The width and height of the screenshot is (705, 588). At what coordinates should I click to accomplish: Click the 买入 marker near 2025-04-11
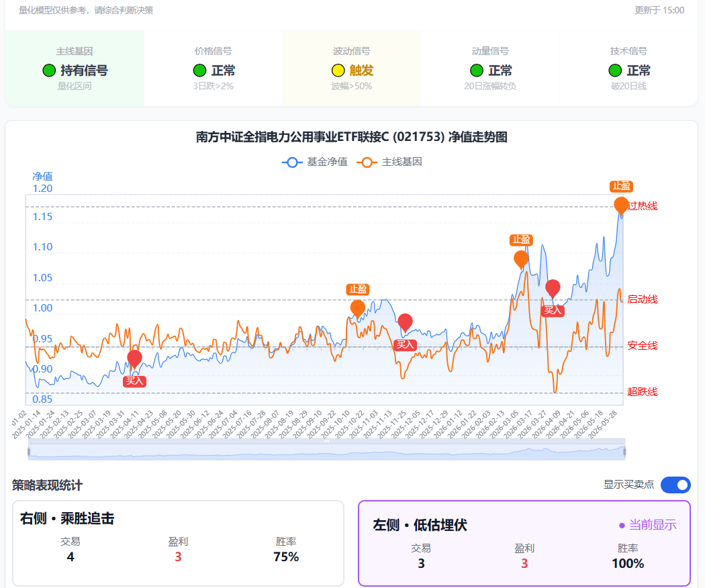coord(134,359)
